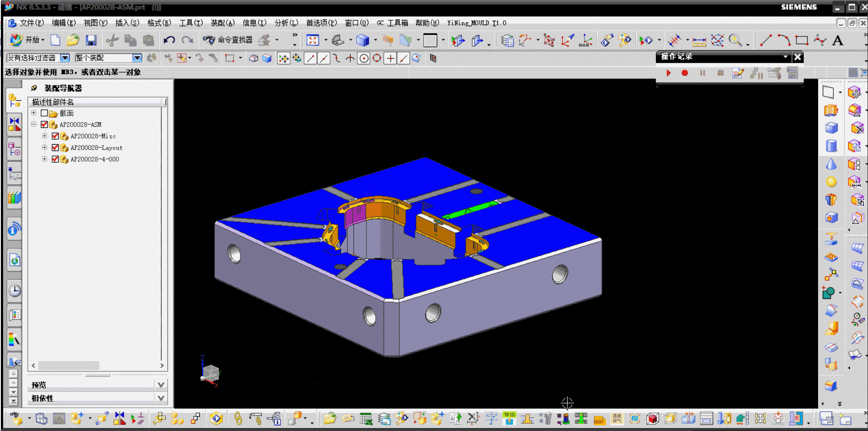The image size is (868, 431).
Task: Click the New file icon
Action: [x=55, y=40]
